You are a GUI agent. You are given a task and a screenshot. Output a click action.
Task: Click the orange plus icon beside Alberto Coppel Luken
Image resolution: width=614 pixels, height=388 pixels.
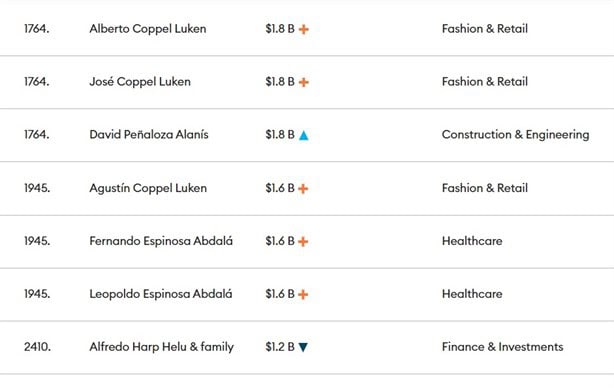(303, 29)
